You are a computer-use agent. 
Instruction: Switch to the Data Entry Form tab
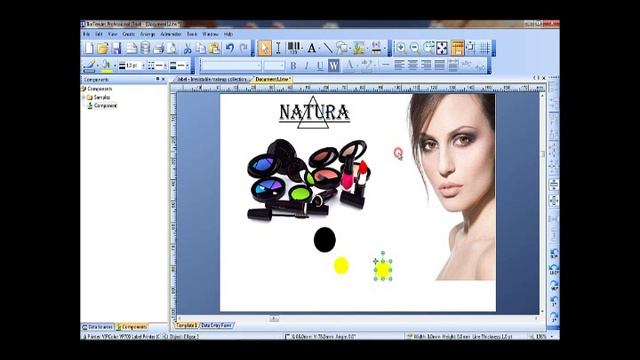(217, 326)
